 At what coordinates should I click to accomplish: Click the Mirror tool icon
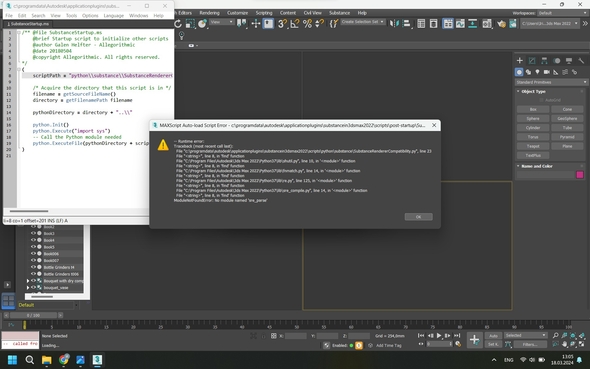394,24
